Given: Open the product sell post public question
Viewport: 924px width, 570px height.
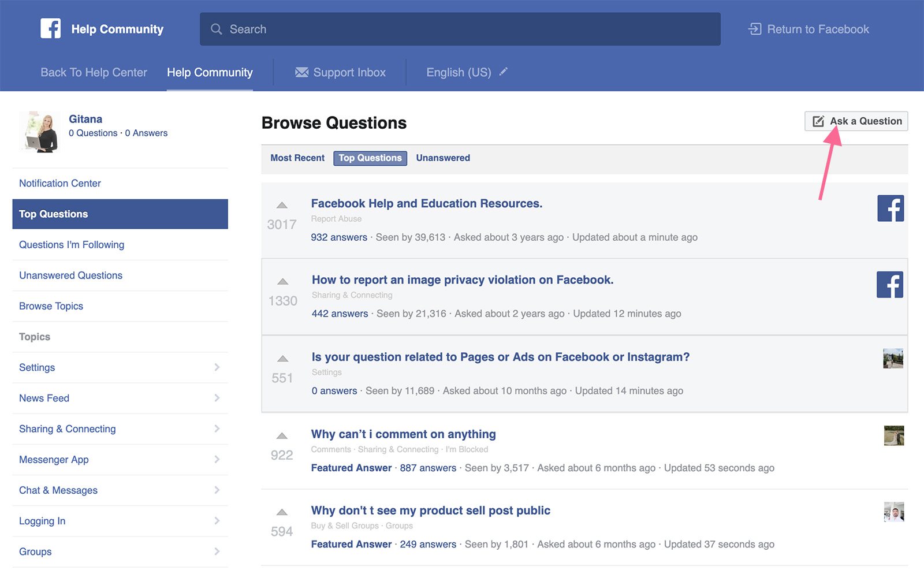Looking at the screenshot, I should point(431,511).
